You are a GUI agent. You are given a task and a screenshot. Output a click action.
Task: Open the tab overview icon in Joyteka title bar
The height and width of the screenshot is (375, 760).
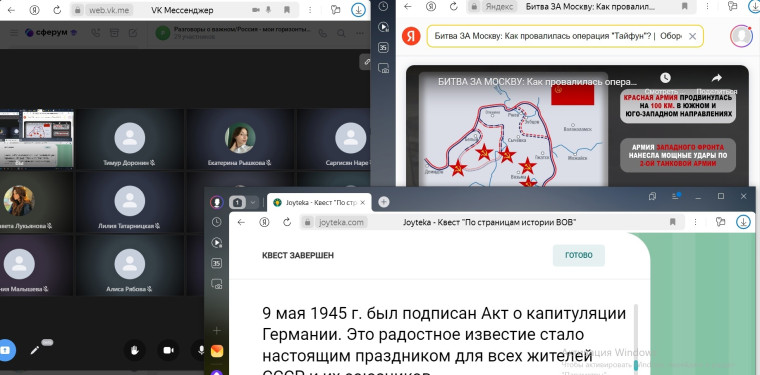point(652,196)
